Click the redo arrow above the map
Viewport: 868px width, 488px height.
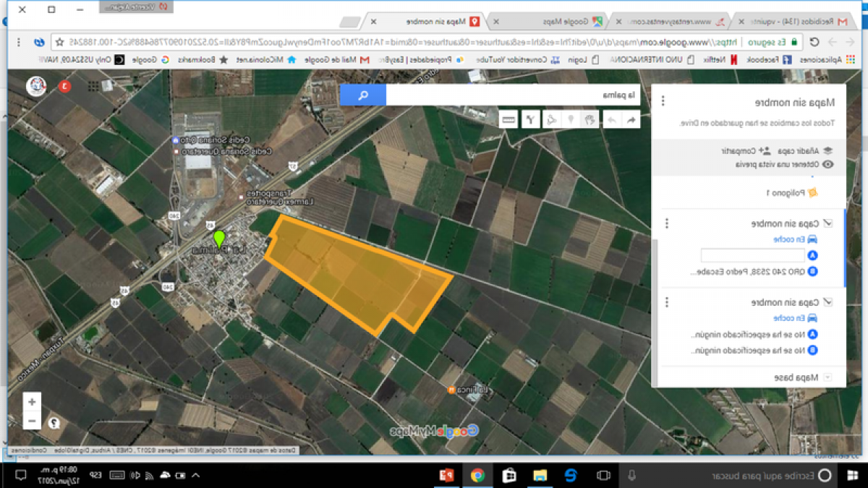[633, 119]
